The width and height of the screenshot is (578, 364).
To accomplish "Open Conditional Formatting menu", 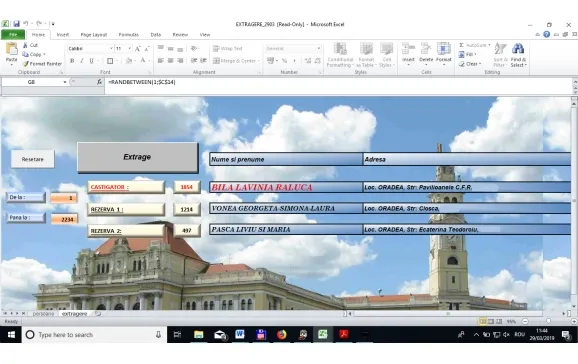I will tap(340, 55).
